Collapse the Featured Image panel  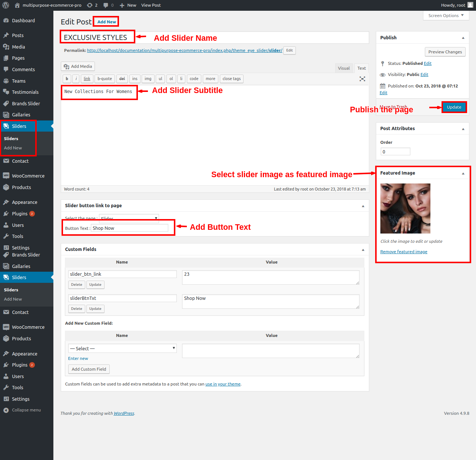(x=463, y=173)
